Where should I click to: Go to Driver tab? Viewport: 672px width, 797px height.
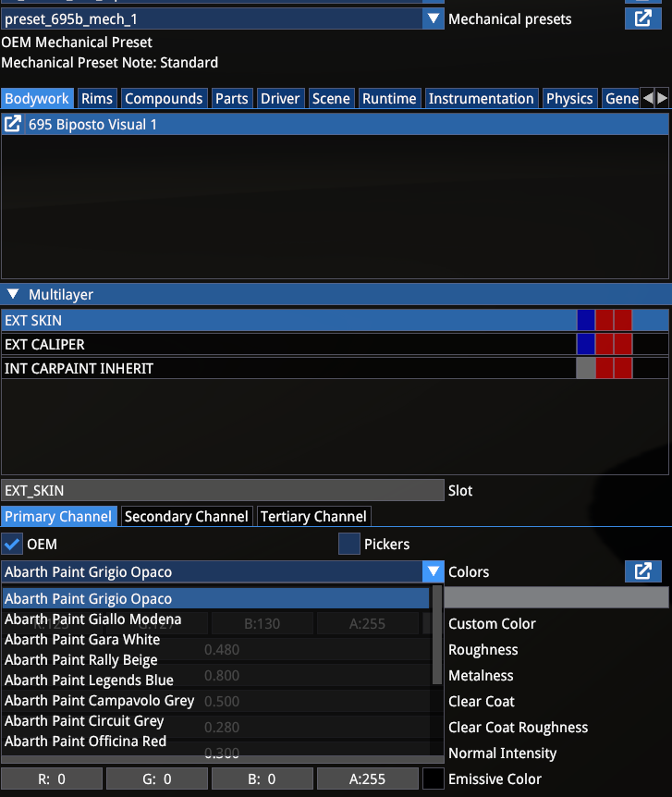(280, 98)
